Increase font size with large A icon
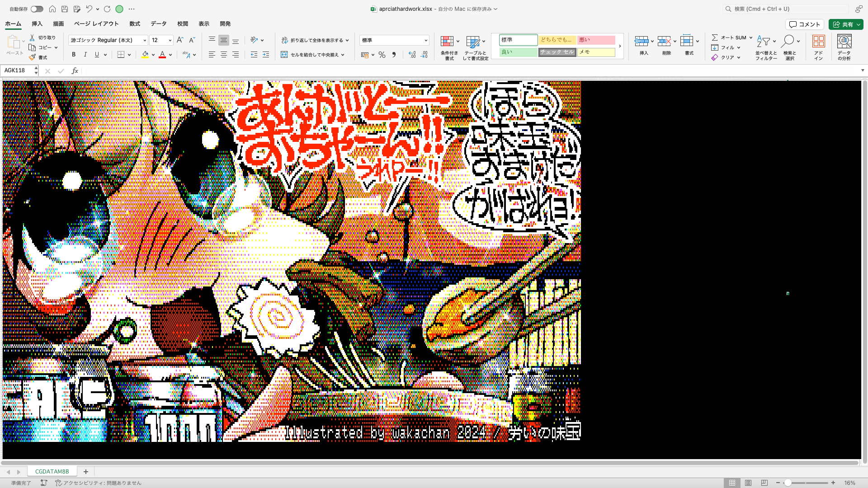 tap(180, 40)
